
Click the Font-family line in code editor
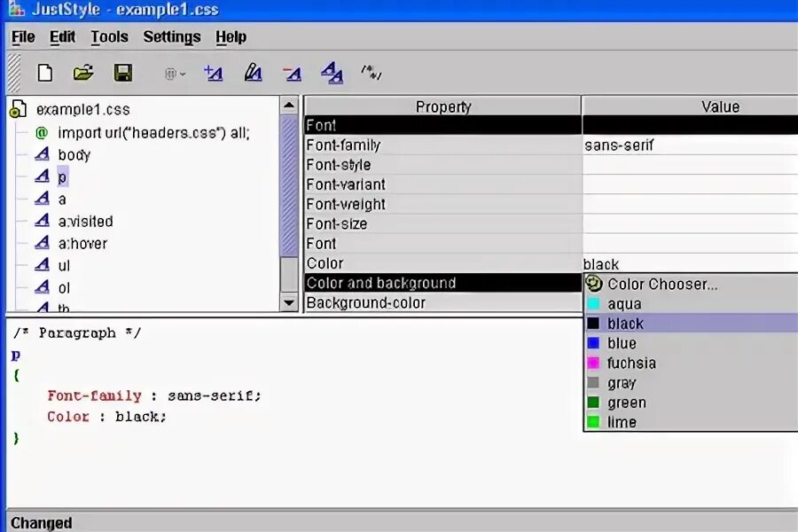point(153,395)
